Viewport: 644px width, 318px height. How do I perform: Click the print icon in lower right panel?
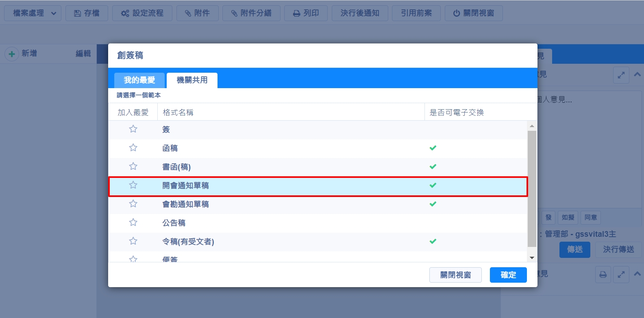(603, 275)
